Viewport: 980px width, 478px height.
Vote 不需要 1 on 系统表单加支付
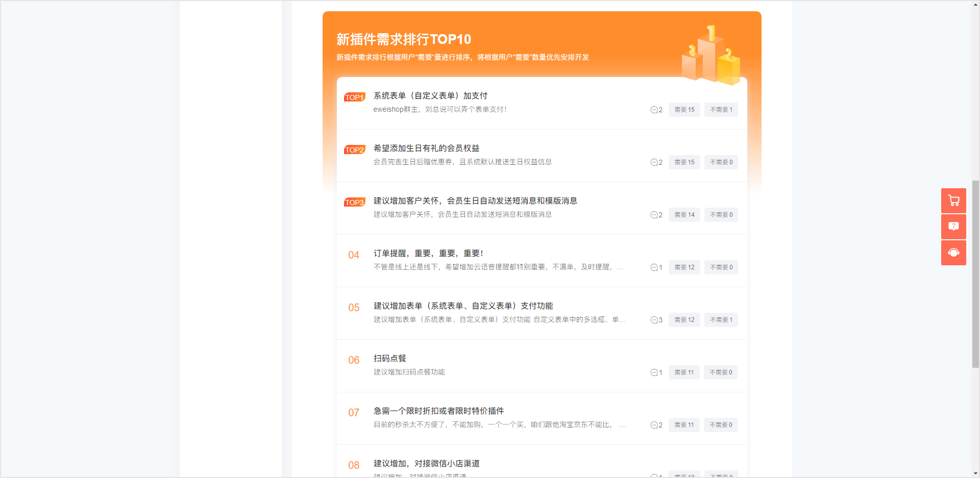pyautogui.click(x=721, y=110)
